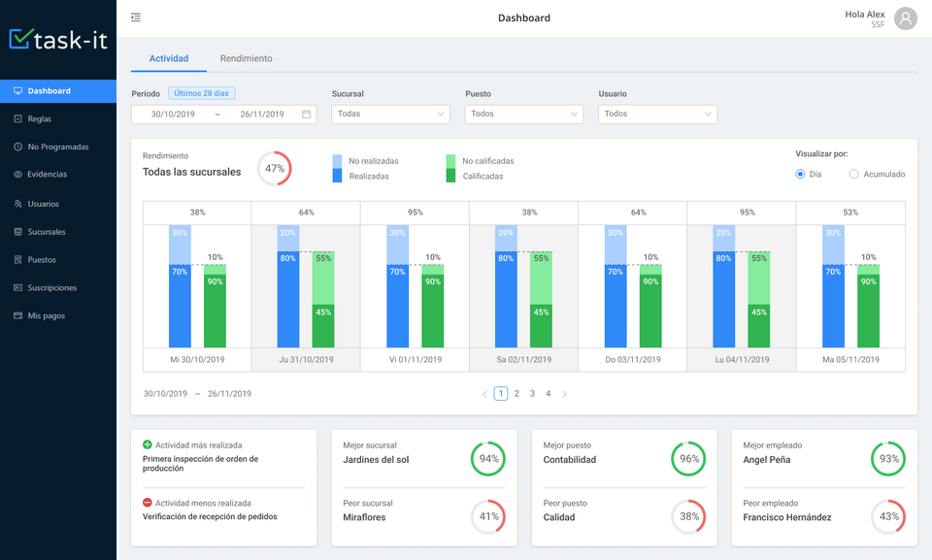The width and height of the screenshot is (932, 560).
Task: Open the user avatar profile icon
Action: tap(905, 18)
